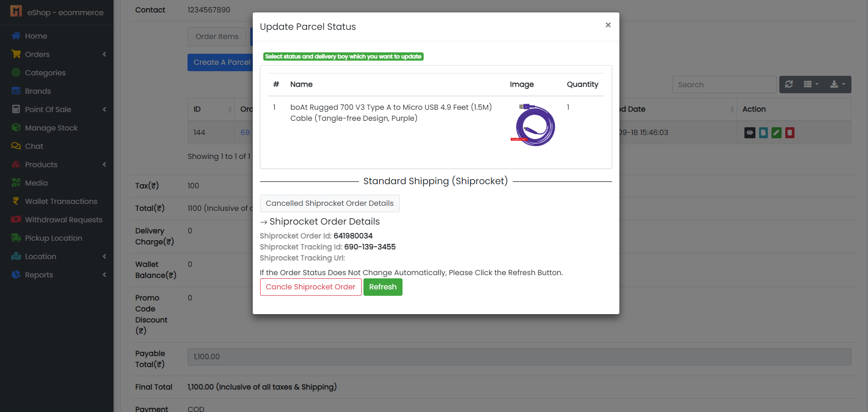868x412 pixels.
Task: Expand the Orders sidebar menu
Action: (x=37, y=54)
